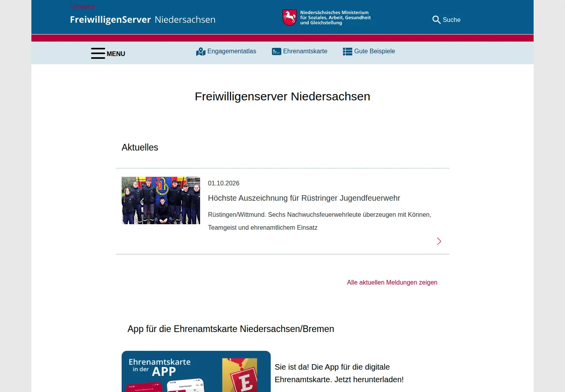Click the Ehrenamtskarte in der APP banner

pos(196,371)
